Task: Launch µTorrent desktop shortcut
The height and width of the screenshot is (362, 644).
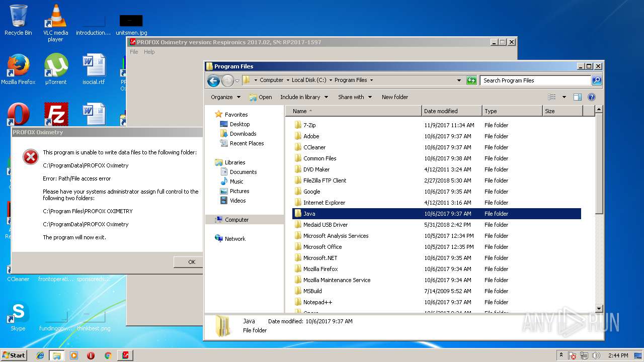Action: (x=56, y=69)
